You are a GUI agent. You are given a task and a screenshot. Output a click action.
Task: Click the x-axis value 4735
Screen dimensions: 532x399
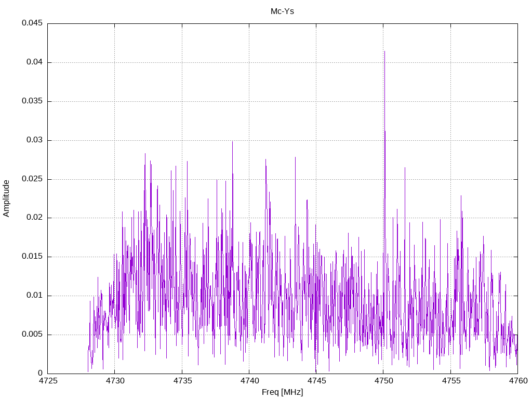tap(182, 381)
